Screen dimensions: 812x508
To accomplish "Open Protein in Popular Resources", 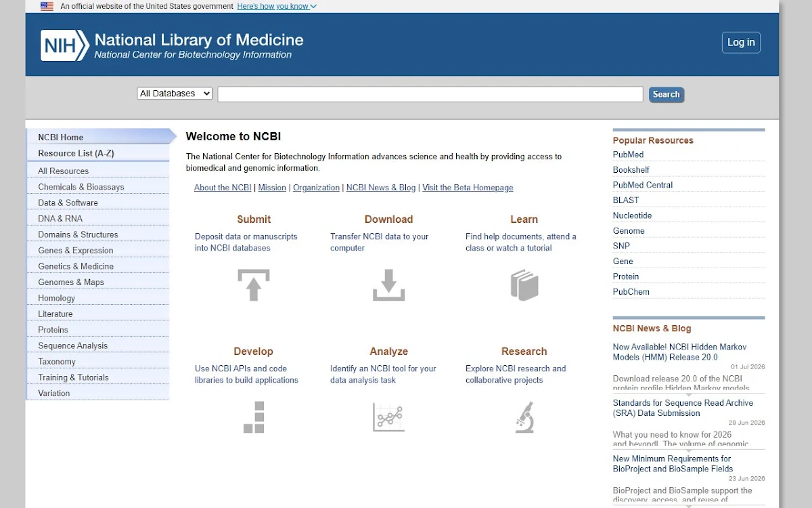I will pos(626,276).
